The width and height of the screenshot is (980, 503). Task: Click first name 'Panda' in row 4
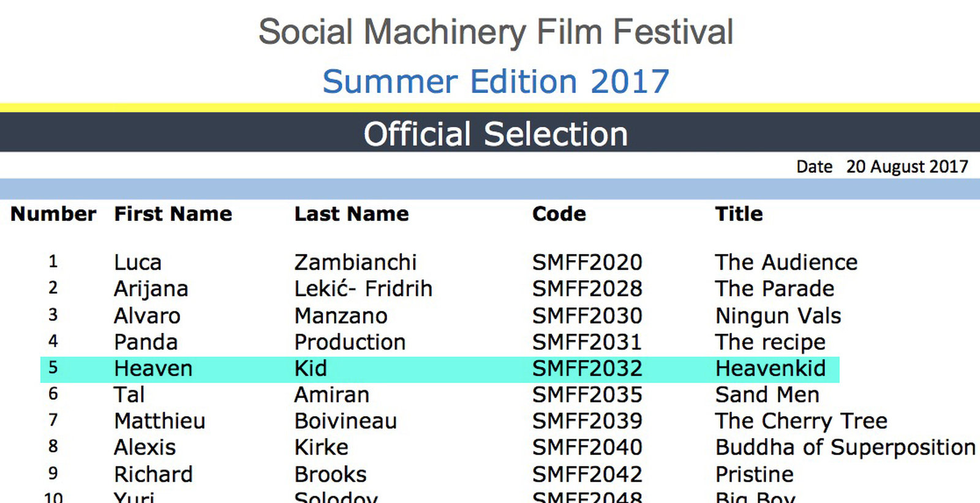point(146,342)
